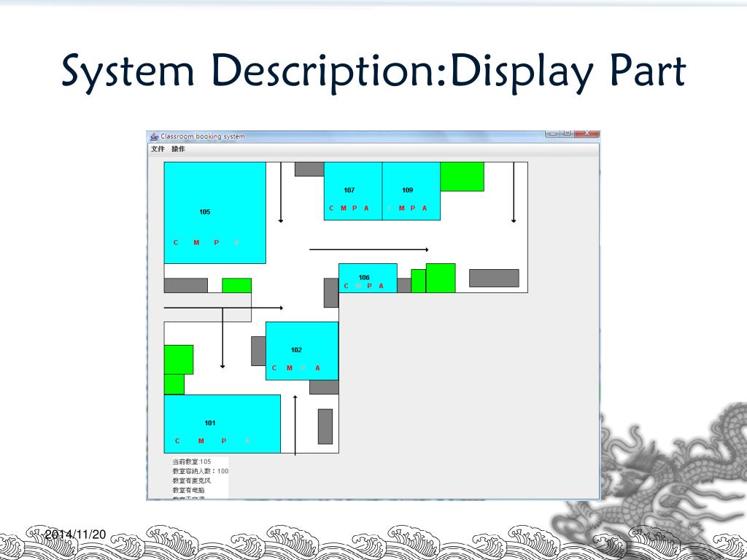Click the P indicator in room 105
The image size is (747, 560).
[216, 242]
